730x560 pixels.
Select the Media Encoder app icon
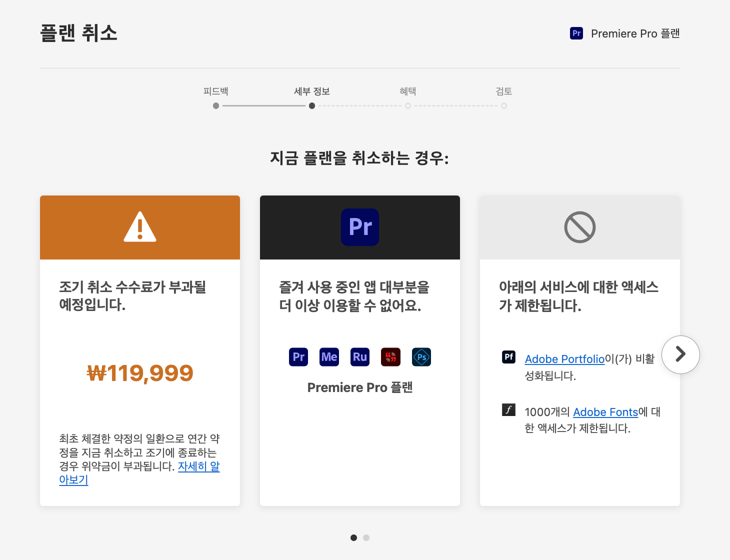(329, 357)
